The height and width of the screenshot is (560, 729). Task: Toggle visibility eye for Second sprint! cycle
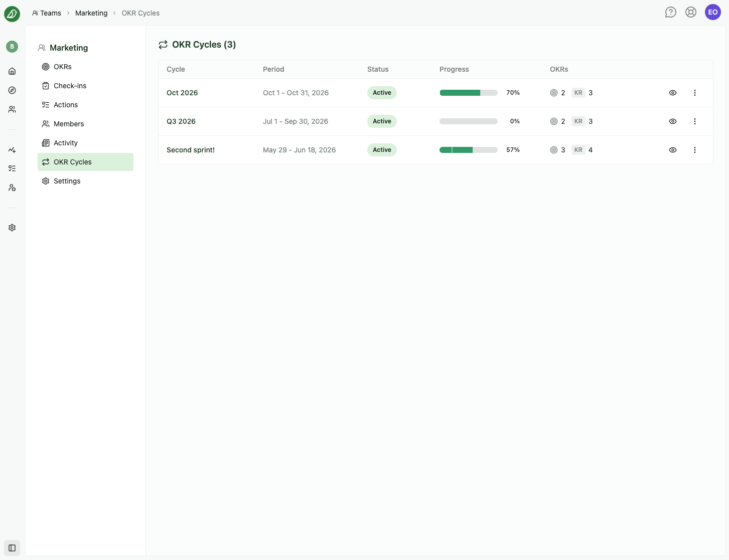click(673, 150)
